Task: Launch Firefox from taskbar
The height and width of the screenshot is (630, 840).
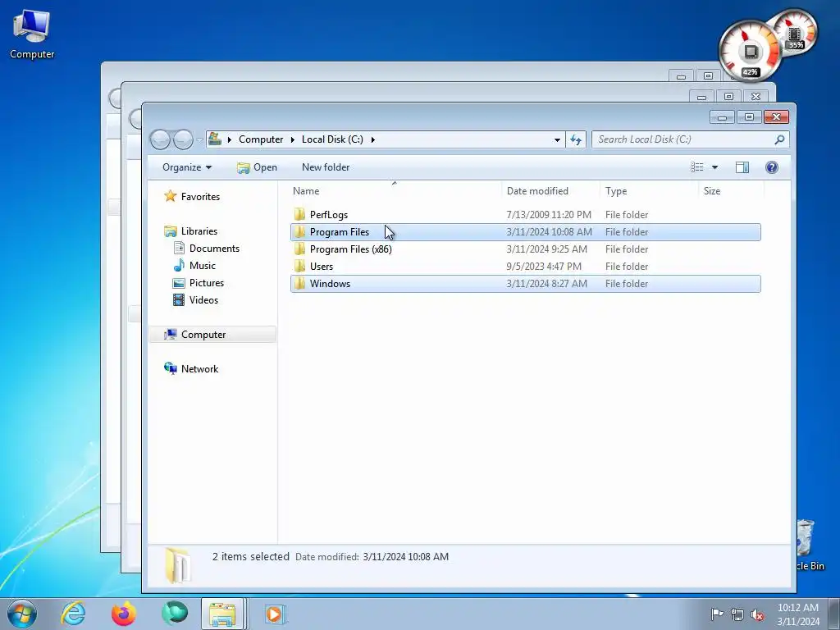Action: coord(124,614)
